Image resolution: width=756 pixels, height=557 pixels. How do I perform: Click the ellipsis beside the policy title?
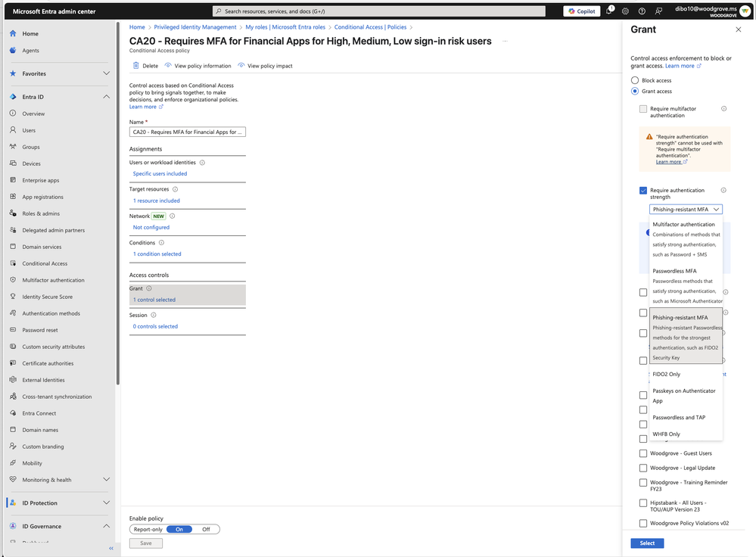[505, 42]
